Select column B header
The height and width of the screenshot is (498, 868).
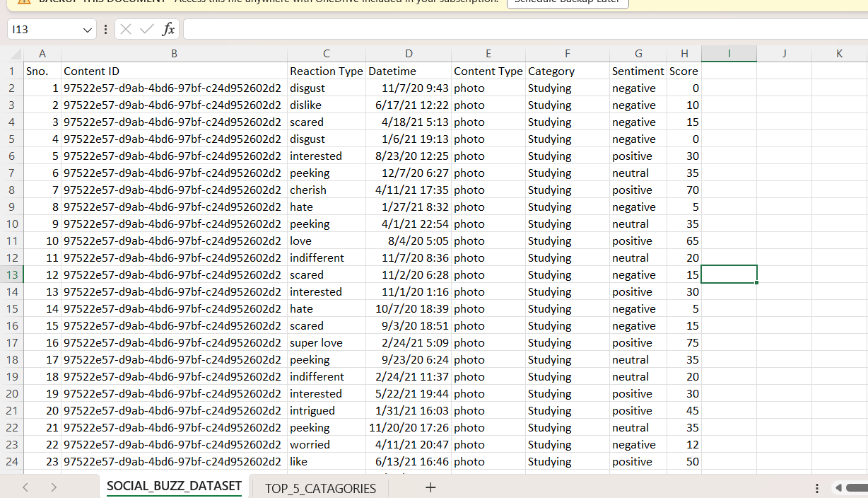pyautogui.click(x=174, y=54)
